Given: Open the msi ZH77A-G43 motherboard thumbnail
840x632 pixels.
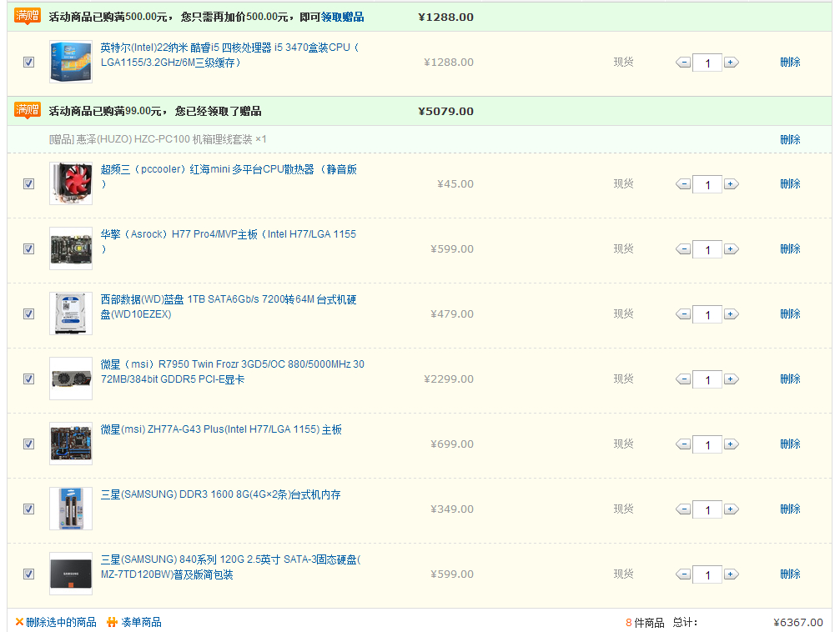Looking at the screenshot, I should coord(71,444).
